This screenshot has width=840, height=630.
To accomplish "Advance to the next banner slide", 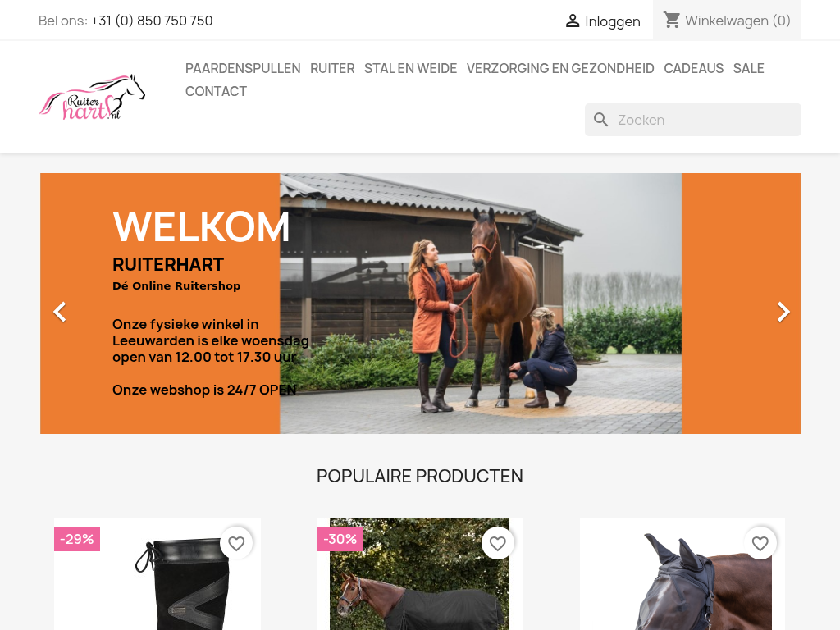I will pyautogui.click(x=783, y=312).
